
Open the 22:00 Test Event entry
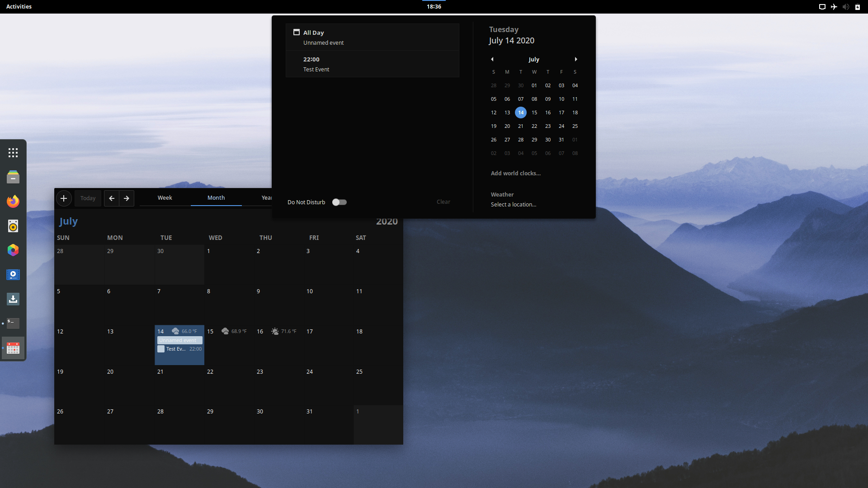point(373,64)
